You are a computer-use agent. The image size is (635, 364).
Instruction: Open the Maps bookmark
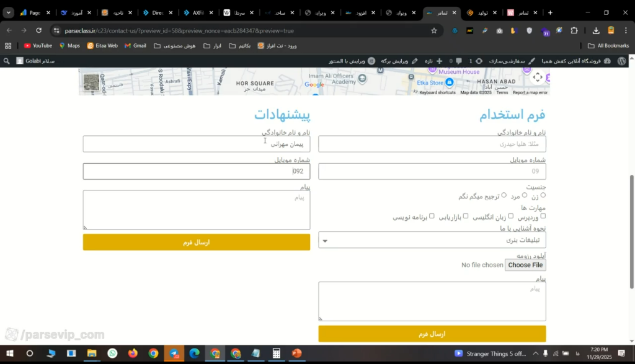[69, 46]
